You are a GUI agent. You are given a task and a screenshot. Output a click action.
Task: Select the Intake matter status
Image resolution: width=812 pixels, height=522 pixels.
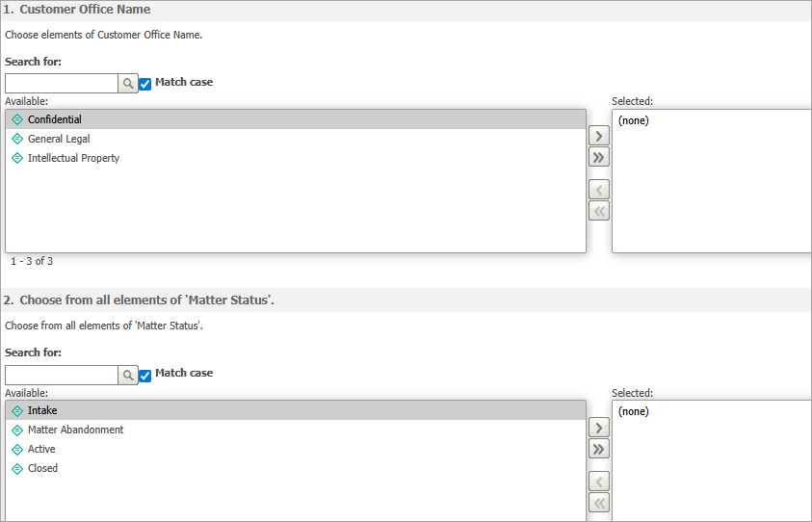pyautogui.click(x=296, y=410)
